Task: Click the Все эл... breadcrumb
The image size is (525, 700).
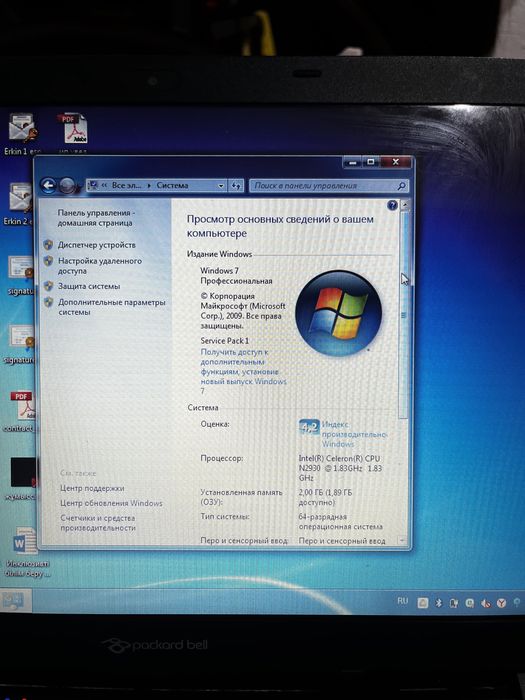Action: click(126, 185)
